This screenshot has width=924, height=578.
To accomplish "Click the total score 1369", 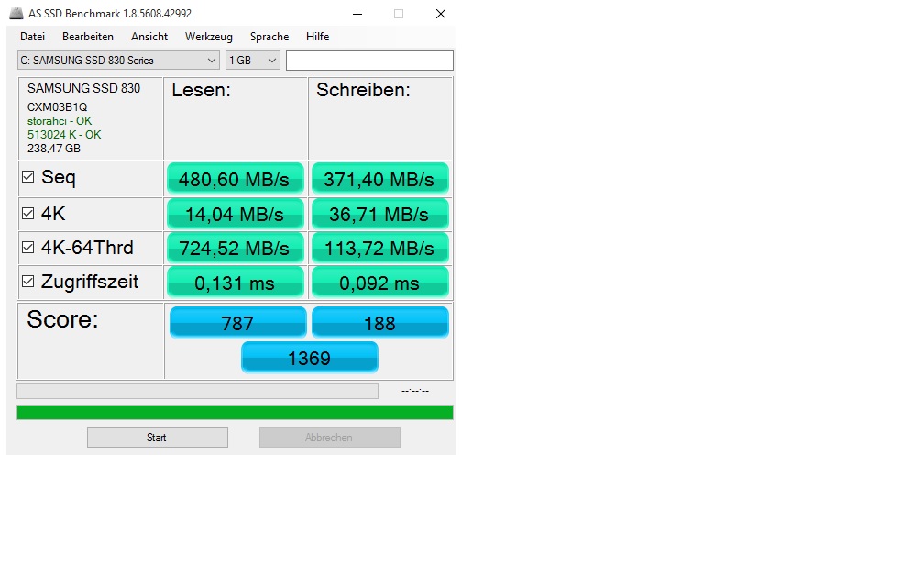I will pyautogui.click(x=310, y=358).
